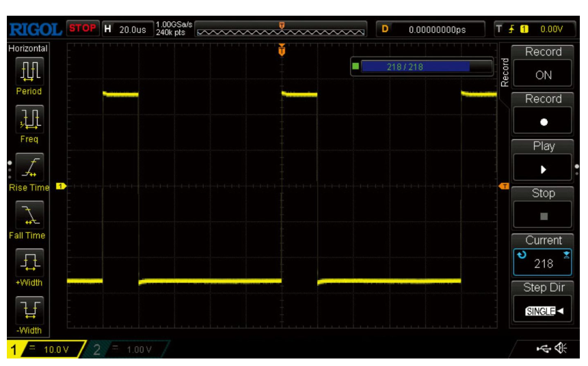This screenshot has width=588, height=366.
Task: Select the Freq measurement icon
Action: pyautogui.click(x=29, y=119)
